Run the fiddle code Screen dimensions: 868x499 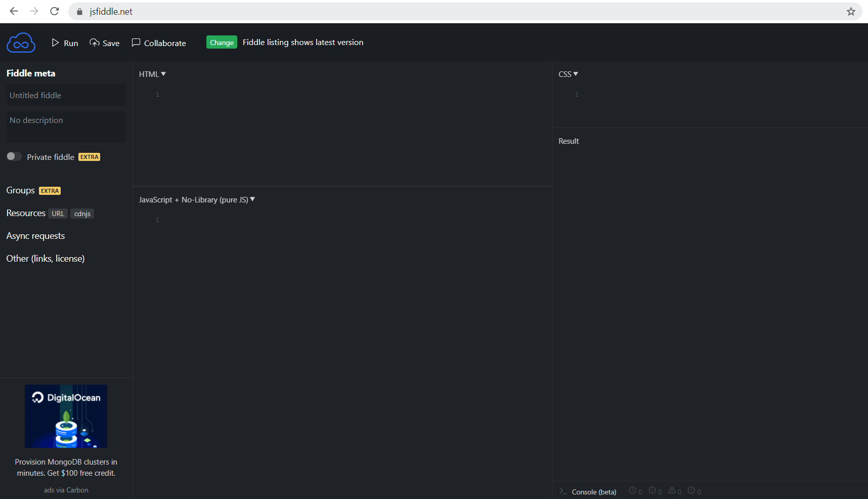point(65,43)
